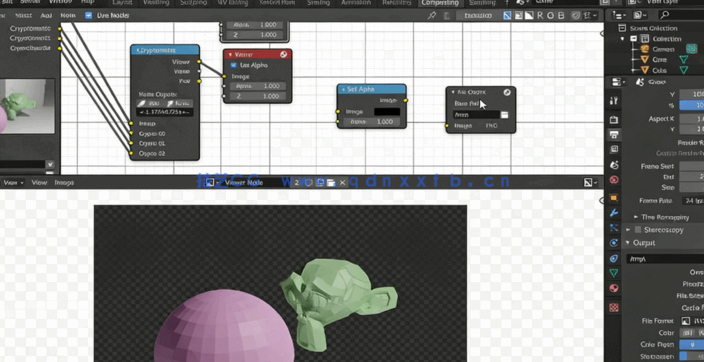
Task: Open the Particles properties tab
Action: (614, 228)
